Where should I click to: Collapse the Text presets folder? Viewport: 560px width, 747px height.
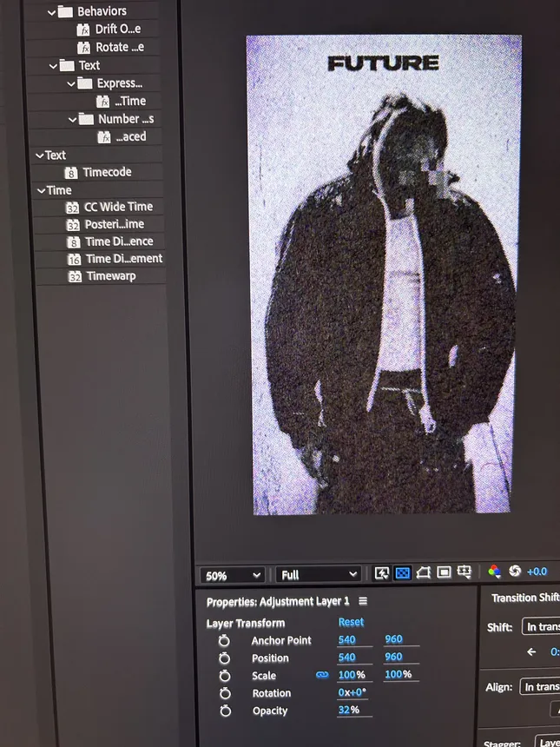pos(53,66)
